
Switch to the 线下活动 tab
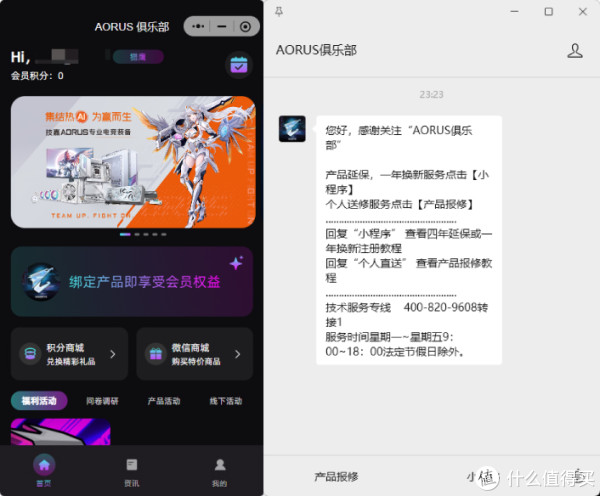[226, 401]
